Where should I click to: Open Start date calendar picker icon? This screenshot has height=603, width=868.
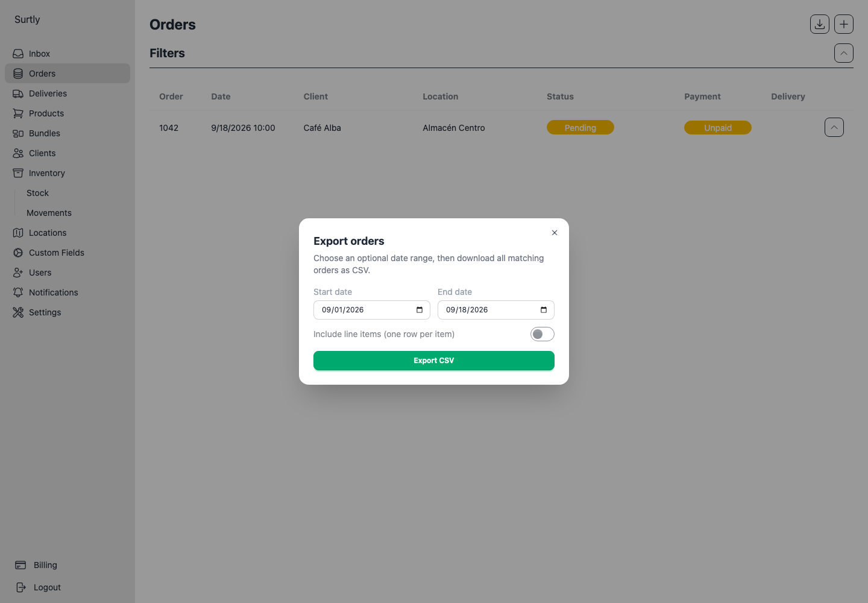[420, 310]
